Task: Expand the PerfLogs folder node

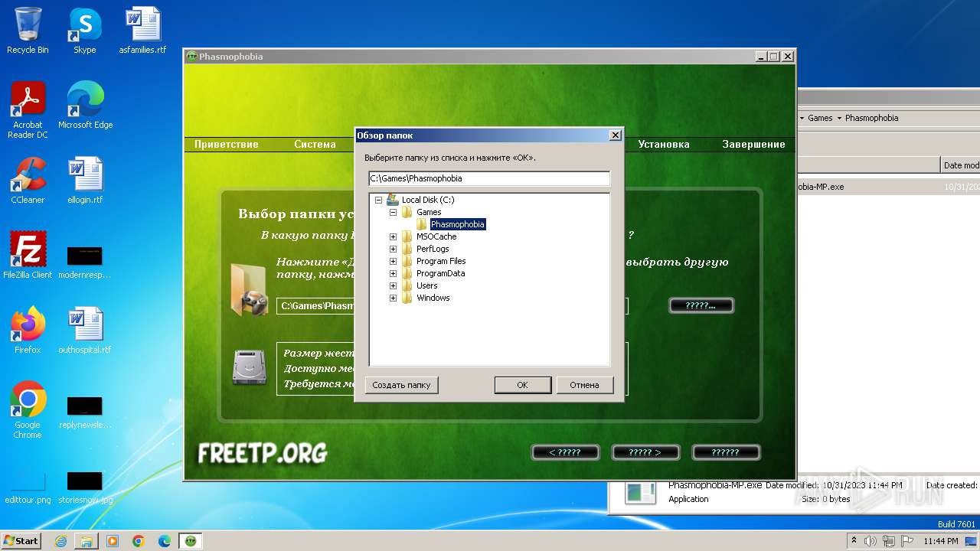Action: click(x=393, y=249)
